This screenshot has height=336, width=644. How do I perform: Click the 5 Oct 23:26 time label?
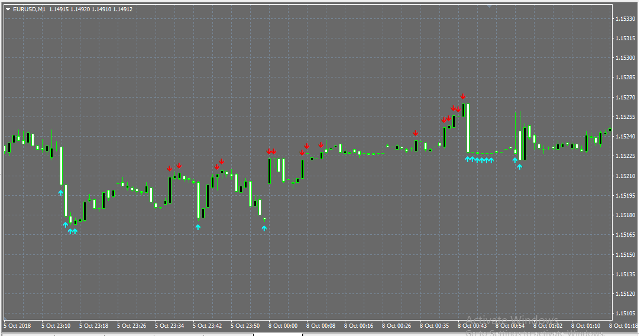pyautogui.click(x=131, y=326)
